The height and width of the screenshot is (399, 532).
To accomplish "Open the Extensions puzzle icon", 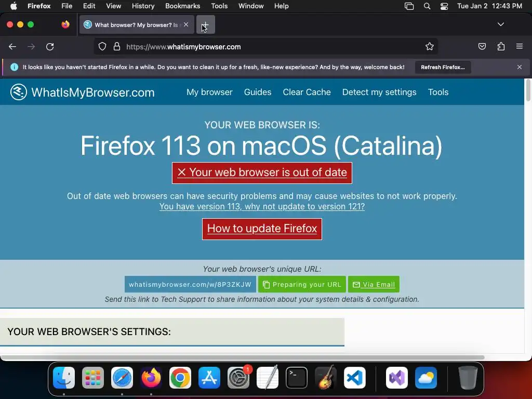I will point(501,46).
